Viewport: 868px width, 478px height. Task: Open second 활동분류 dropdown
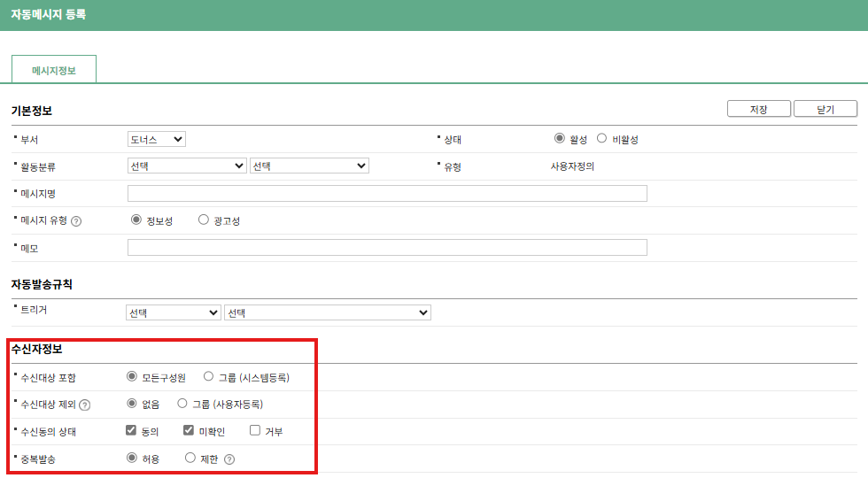[x=309, y=166]
